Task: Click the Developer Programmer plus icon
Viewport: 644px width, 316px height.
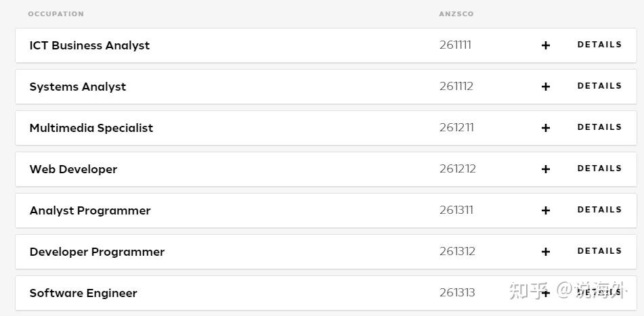Action: [x=546, y=252]
